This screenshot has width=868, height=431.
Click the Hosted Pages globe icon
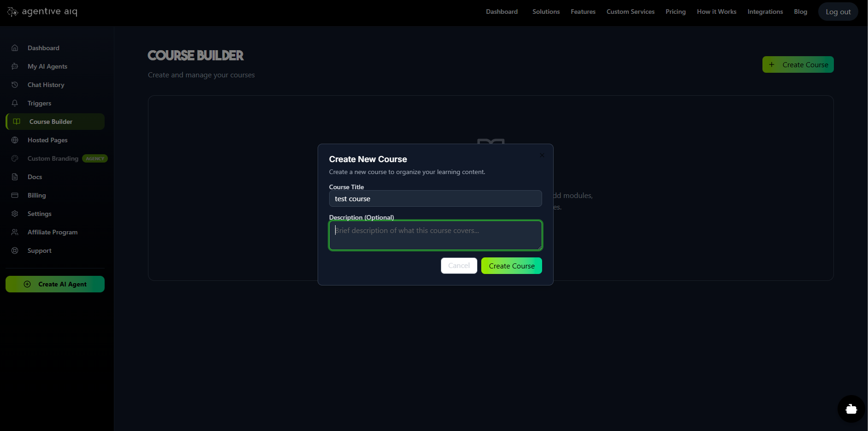click(15, 140)
